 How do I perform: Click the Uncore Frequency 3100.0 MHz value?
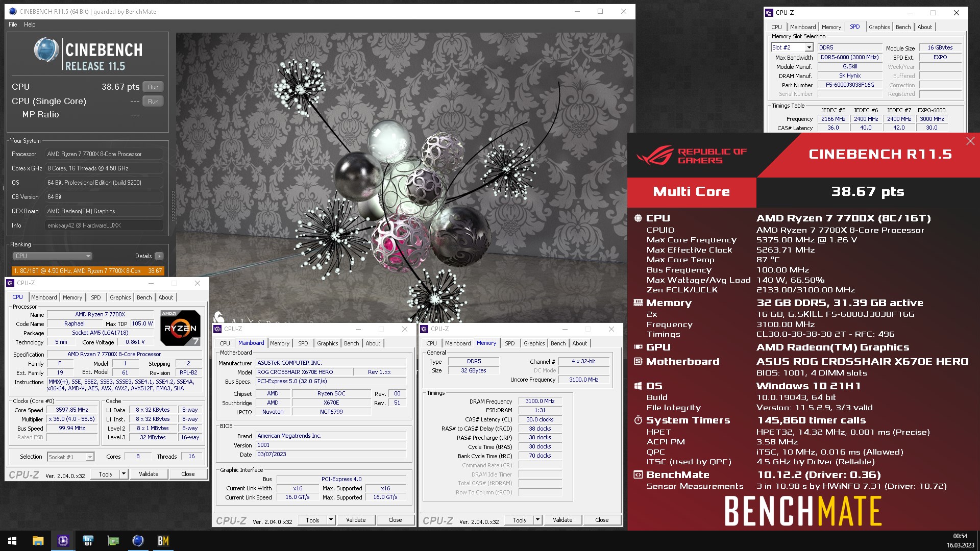(583, 380)
